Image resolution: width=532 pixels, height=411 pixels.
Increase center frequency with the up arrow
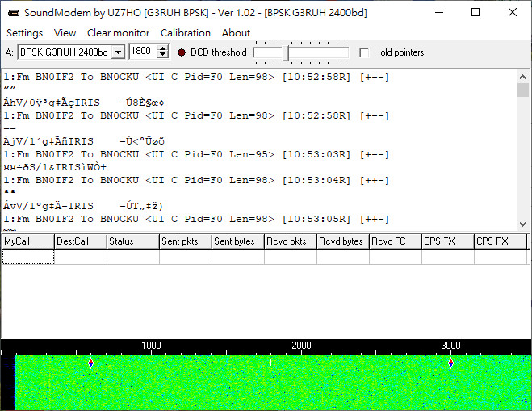point(163,48)
